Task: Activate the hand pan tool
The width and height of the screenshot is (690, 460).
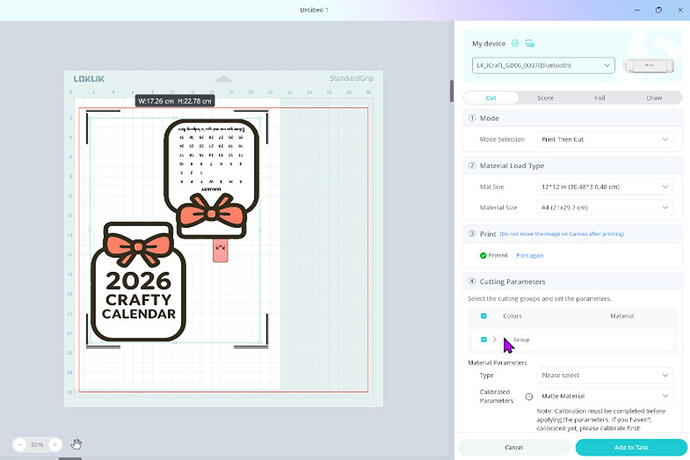Action: point(76,444)
